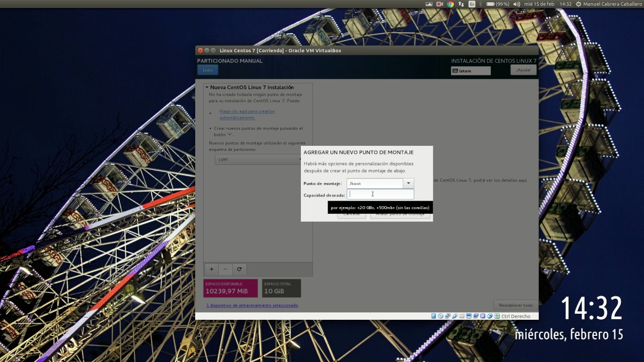Viewport: 644px width, 362px height.
Task: Open the Punto de montaje dropdown arrow
Action: click(409, 184)
